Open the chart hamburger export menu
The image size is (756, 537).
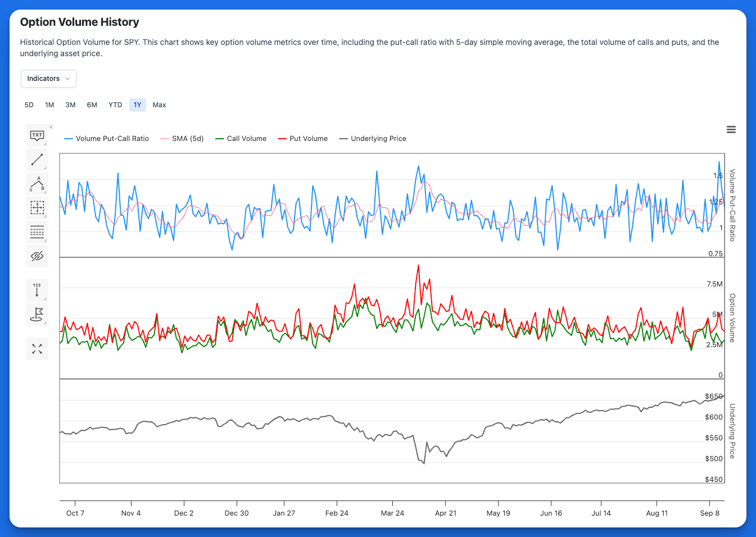pos(731,130)
